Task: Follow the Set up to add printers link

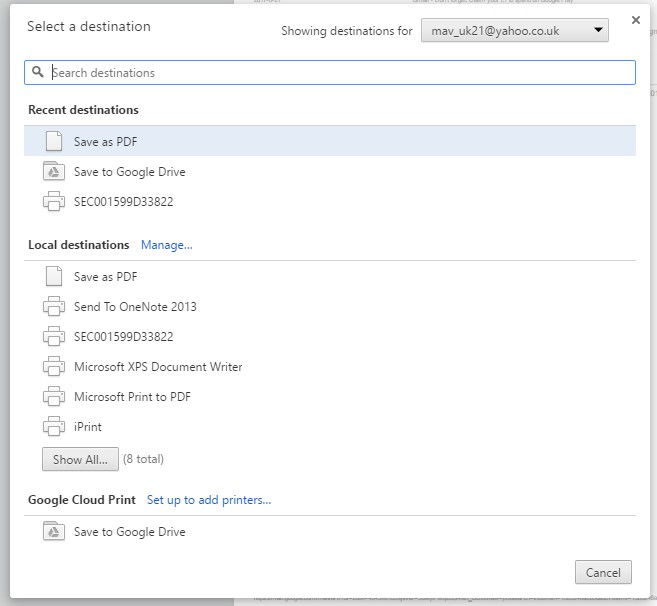Action: point(208,500)
